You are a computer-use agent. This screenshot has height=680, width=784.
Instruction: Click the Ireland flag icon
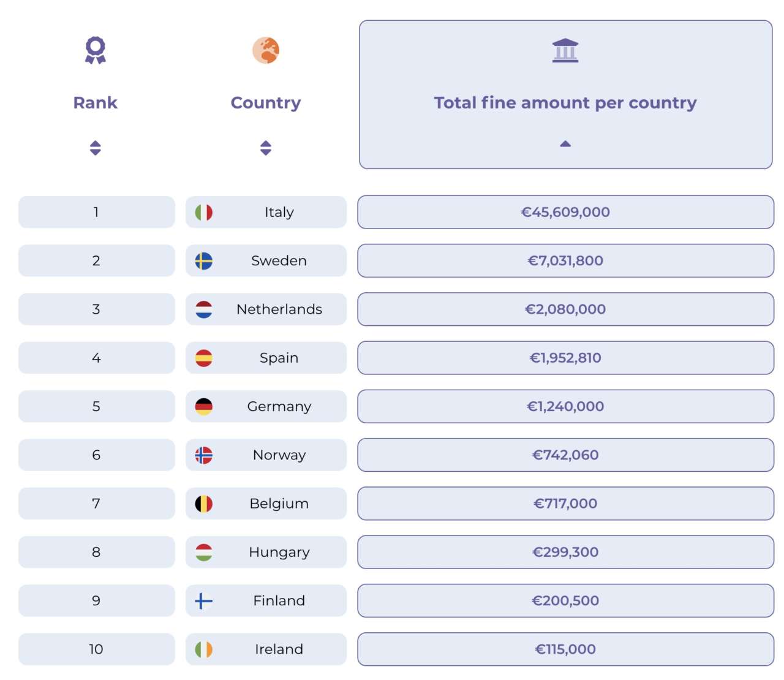[204, 649]
